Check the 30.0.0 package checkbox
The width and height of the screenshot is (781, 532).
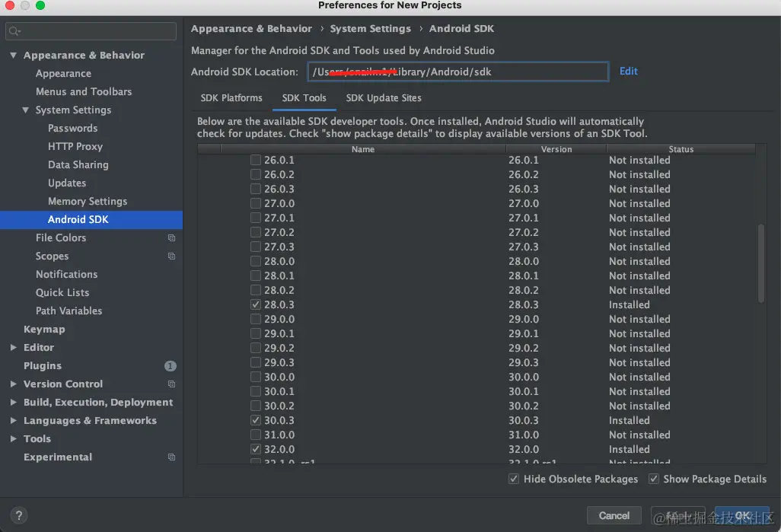pos(256,377)
